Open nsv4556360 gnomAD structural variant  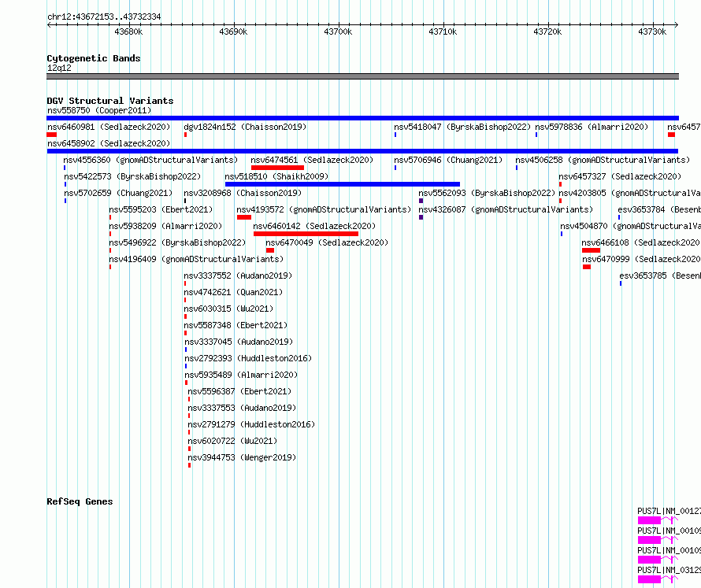pos(150,160)
